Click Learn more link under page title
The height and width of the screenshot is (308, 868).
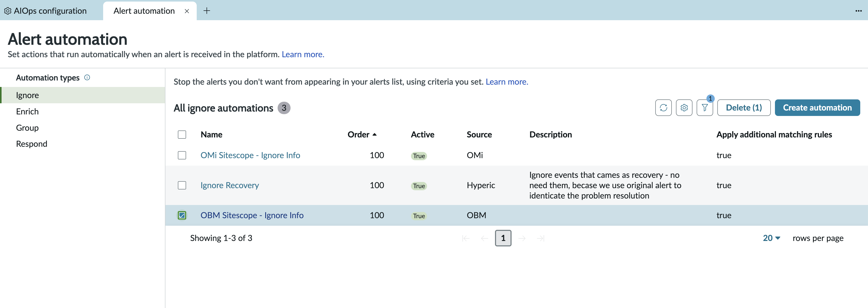[303, 54]
